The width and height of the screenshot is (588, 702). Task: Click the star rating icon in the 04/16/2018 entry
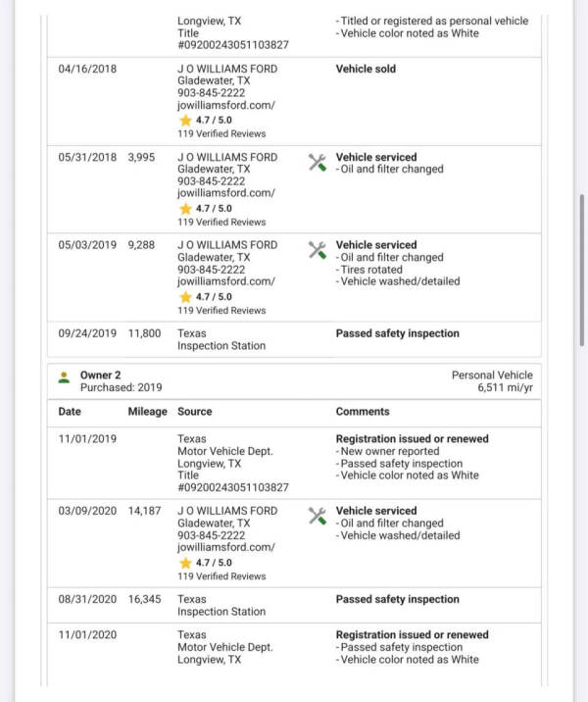tap(185, 121)
